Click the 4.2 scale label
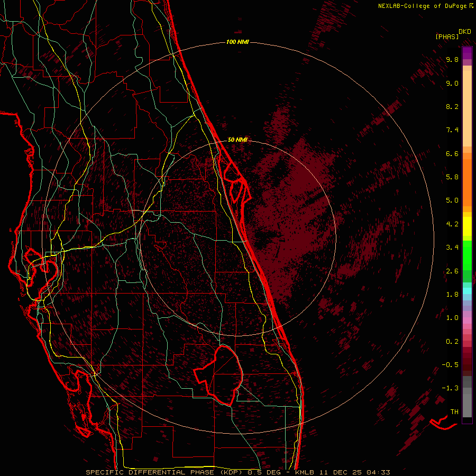Screen dimensions: 476x476 coord(452,224)
